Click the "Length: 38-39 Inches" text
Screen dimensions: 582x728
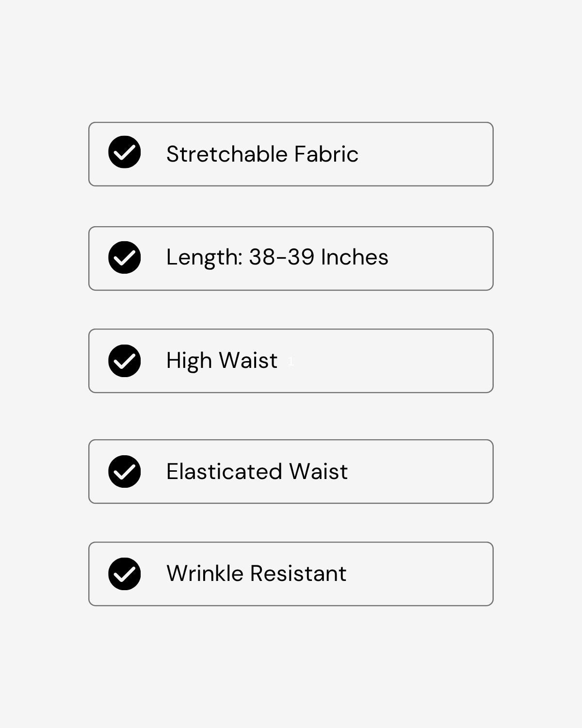277,257
